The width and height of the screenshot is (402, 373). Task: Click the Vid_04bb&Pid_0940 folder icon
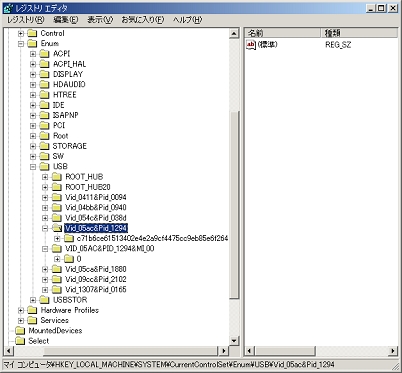pyautogui.click(x=57, y=208)
